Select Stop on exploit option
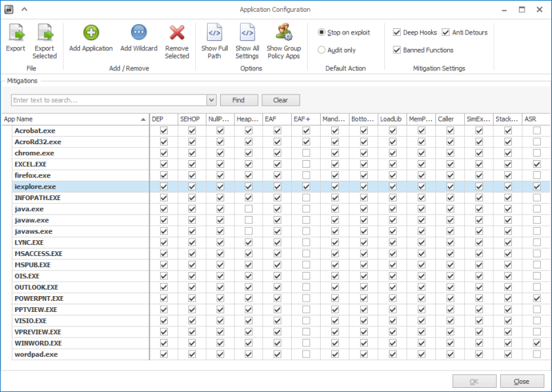 (322, 32)
